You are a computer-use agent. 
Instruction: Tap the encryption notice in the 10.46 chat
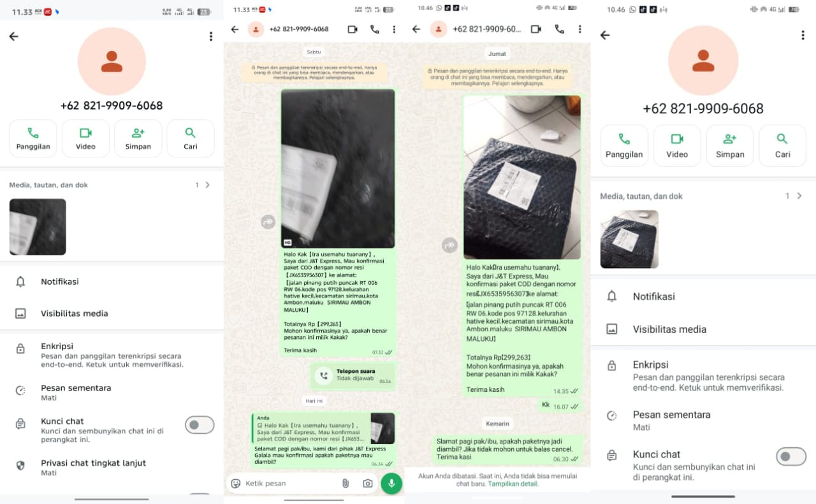coord(498,77)
